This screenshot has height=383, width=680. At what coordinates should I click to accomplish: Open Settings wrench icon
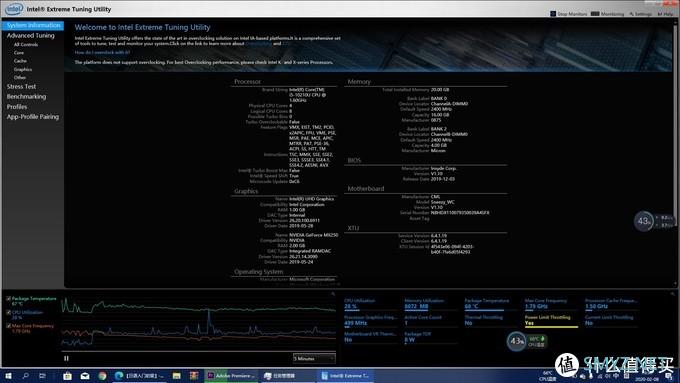(632, 14)
